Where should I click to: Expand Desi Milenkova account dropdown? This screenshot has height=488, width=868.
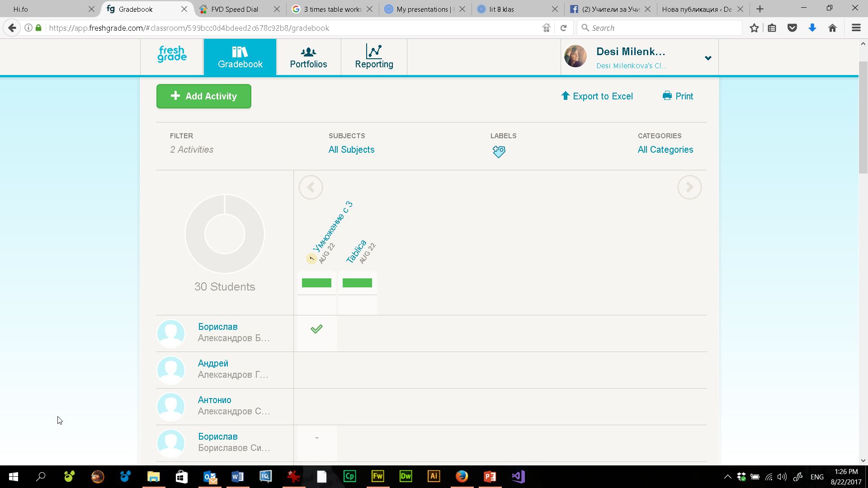point(708,58)
